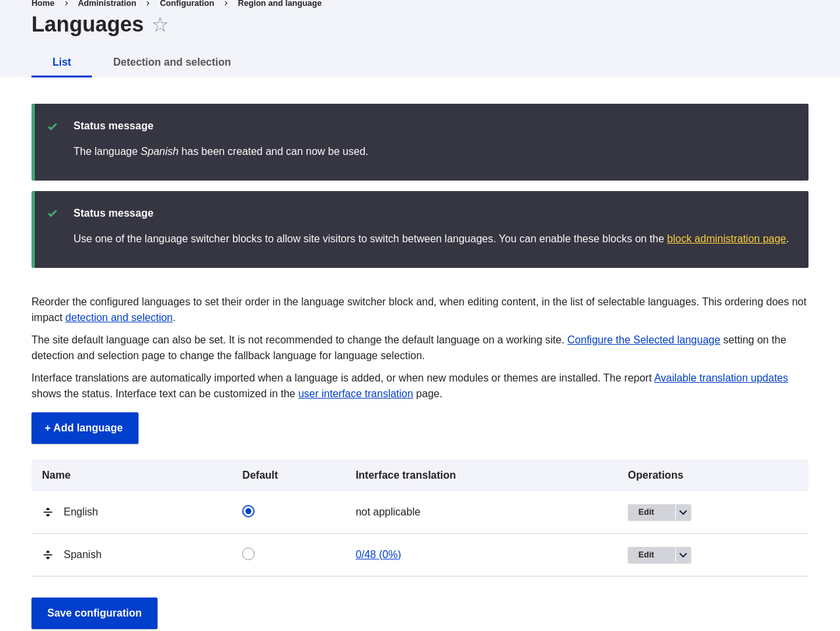This screenshot has height=631, width=840.
Task: Open the Configuration breadcrumb item
Action: [186, 3]
